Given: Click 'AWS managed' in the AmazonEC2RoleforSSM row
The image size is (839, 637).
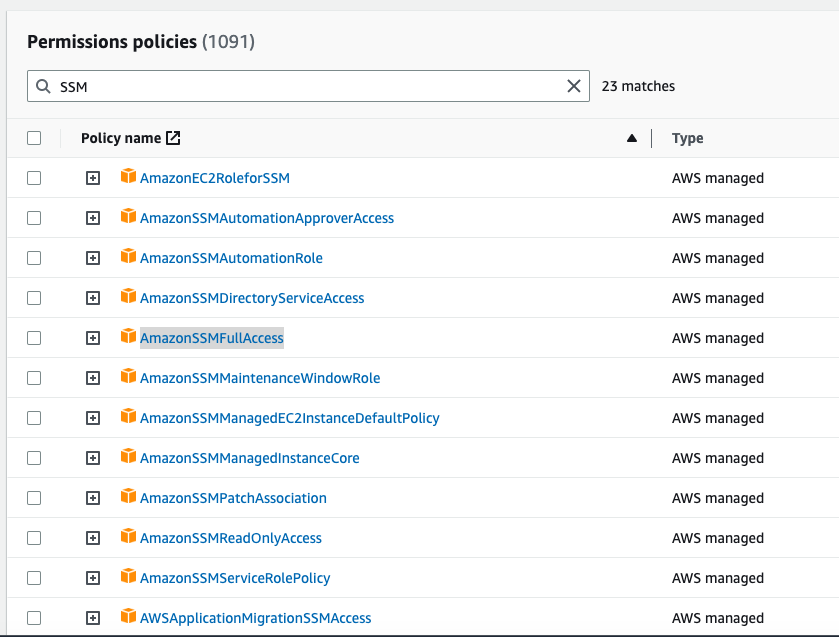Looking at the screenshot, I should [x=718, y=178].
